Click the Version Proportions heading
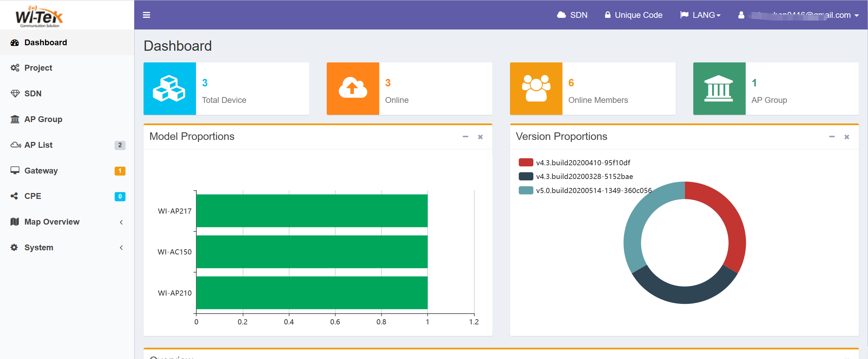The height and width of the screenshot is (359, 868). (562, 136)
